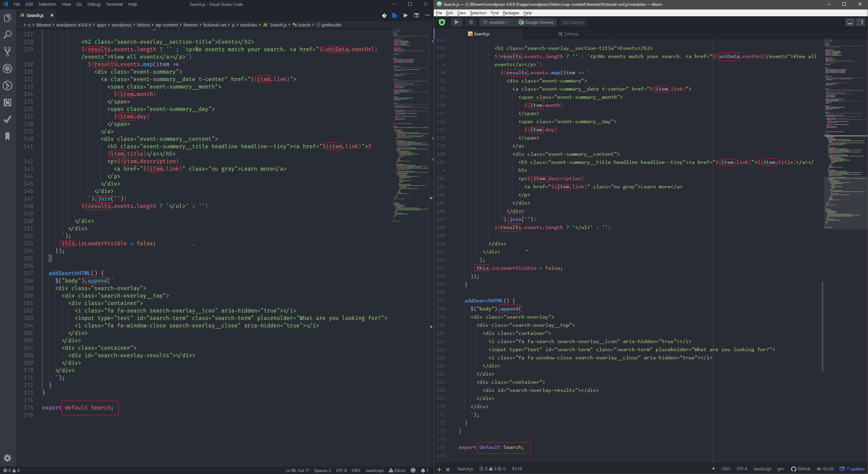Image resolution: width=868 pixels, height=474 pixels.
Task: Click the play/run icon in VS Code editor toolbar
Action: click(405, 16)
